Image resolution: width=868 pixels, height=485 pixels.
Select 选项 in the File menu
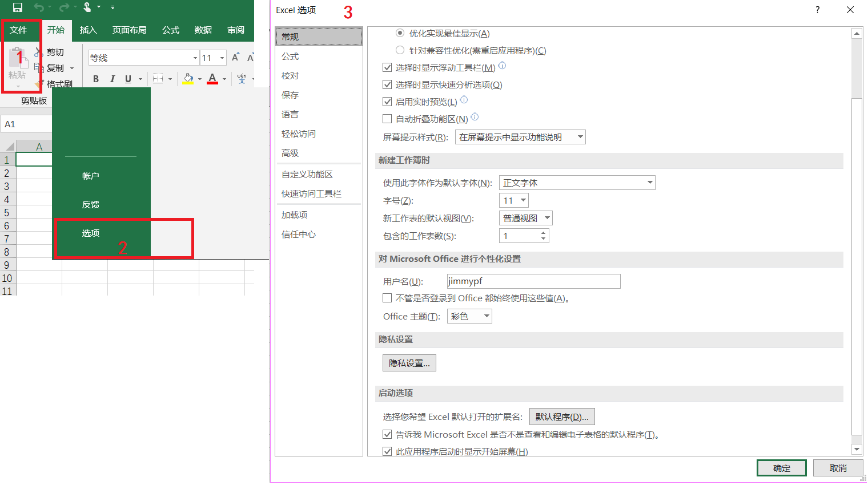91,233
